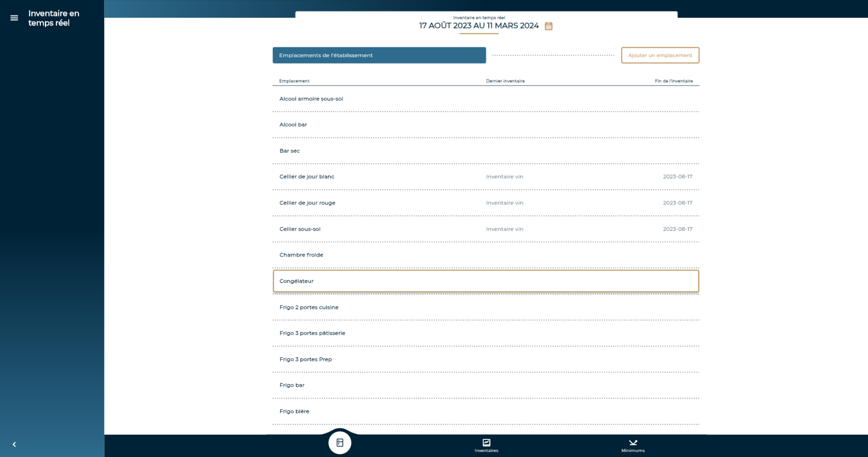Click the date range 17 août 2023 au 11 mars 2024
The image size is (868, 457).
coord(479,26)
